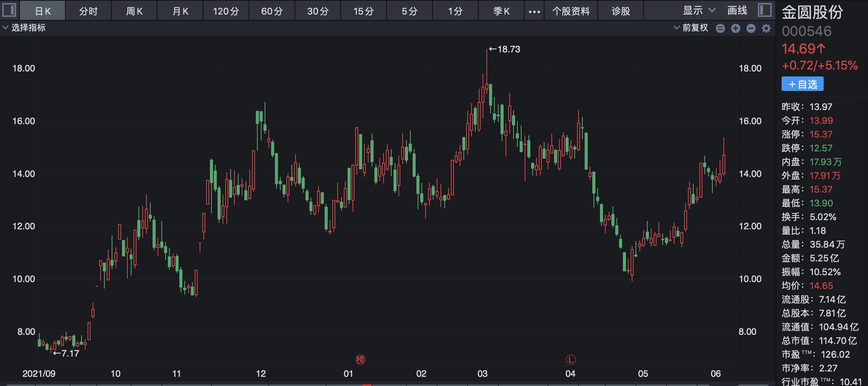This screenshot has width=868, height=386.
Task: Click 最低 value 13.90
Action: [x=821, y=203]
